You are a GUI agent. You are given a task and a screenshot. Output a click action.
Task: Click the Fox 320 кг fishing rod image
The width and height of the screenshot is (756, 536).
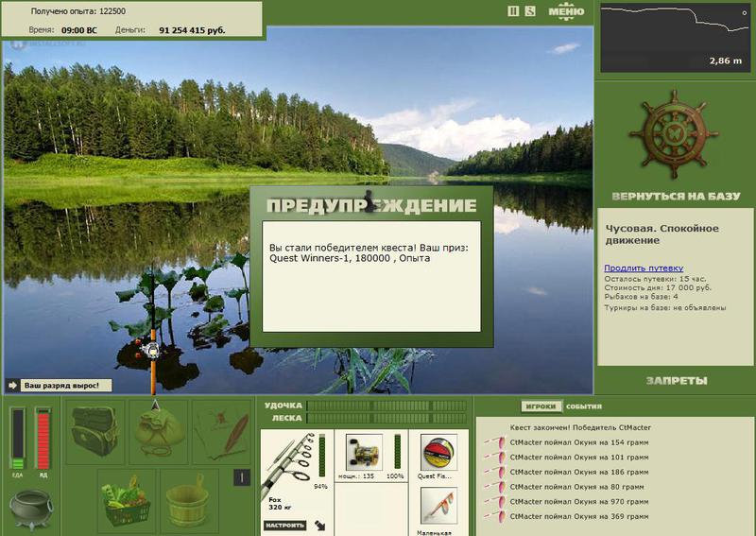coord(288,465)
